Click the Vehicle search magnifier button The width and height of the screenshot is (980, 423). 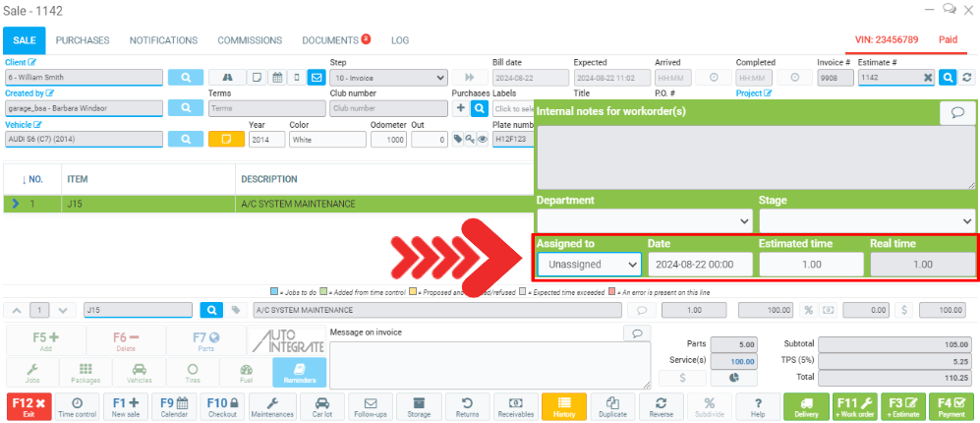coord(185,140)
